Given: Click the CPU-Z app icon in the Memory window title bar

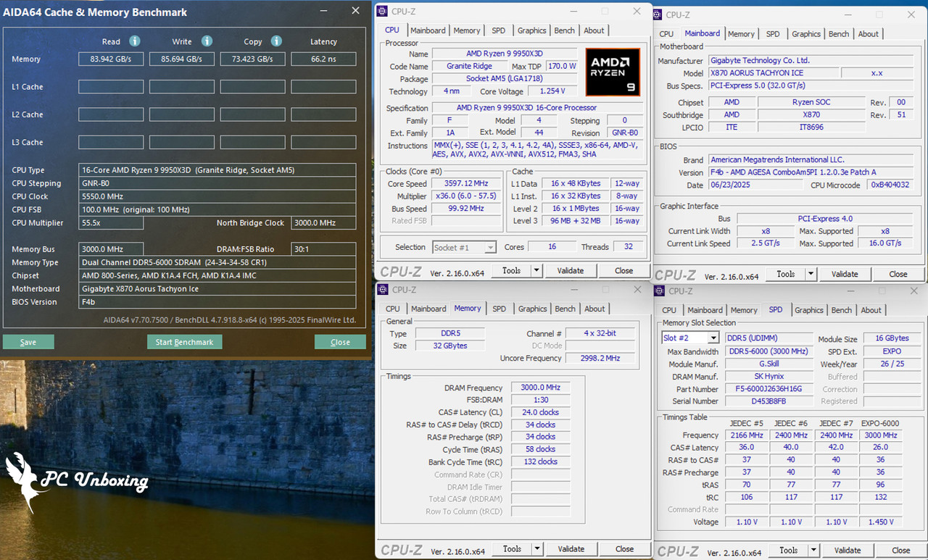Looking at the screenshot, I should [384, 290].
